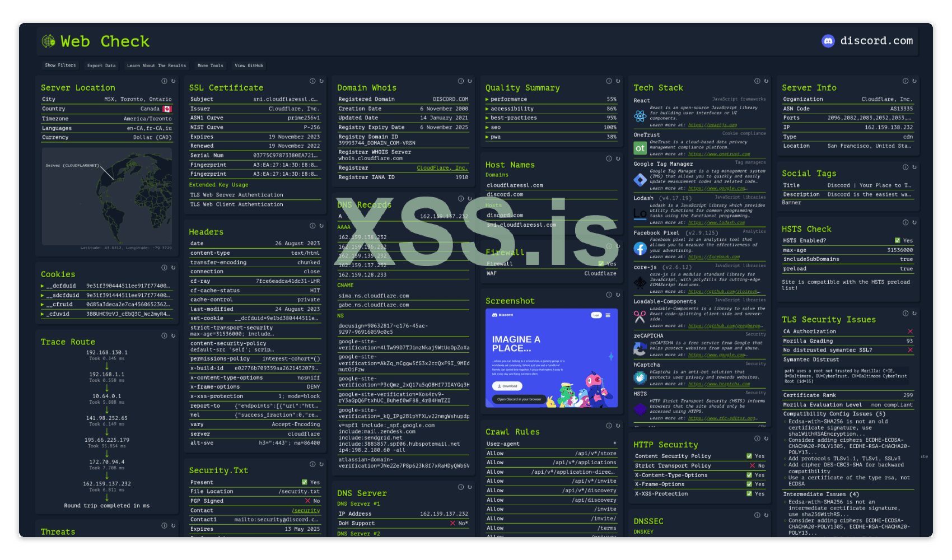This screenshot has height=560, width=952.
Task: Open the CloudFlare, Inc. registrar link
Action: [442, 168]
